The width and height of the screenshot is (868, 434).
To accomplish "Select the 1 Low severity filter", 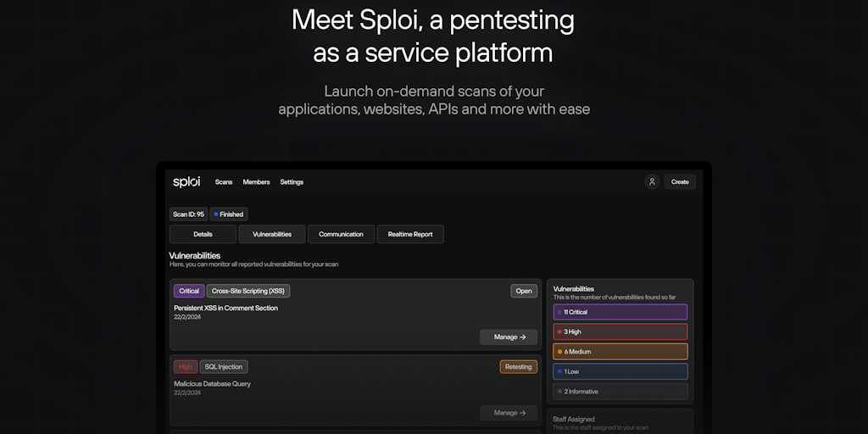I will 620,371.
